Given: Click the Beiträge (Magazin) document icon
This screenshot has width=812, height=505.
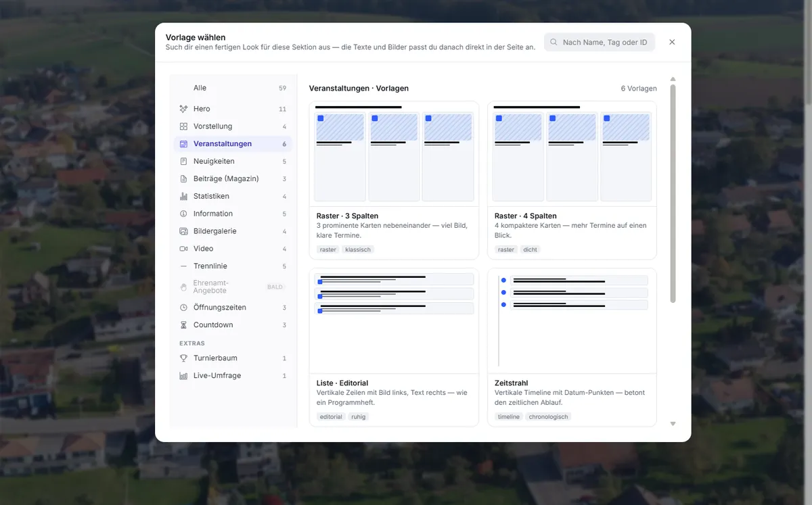Looking at the screenshot, I should pyautogui.click(x=183, y=179).
